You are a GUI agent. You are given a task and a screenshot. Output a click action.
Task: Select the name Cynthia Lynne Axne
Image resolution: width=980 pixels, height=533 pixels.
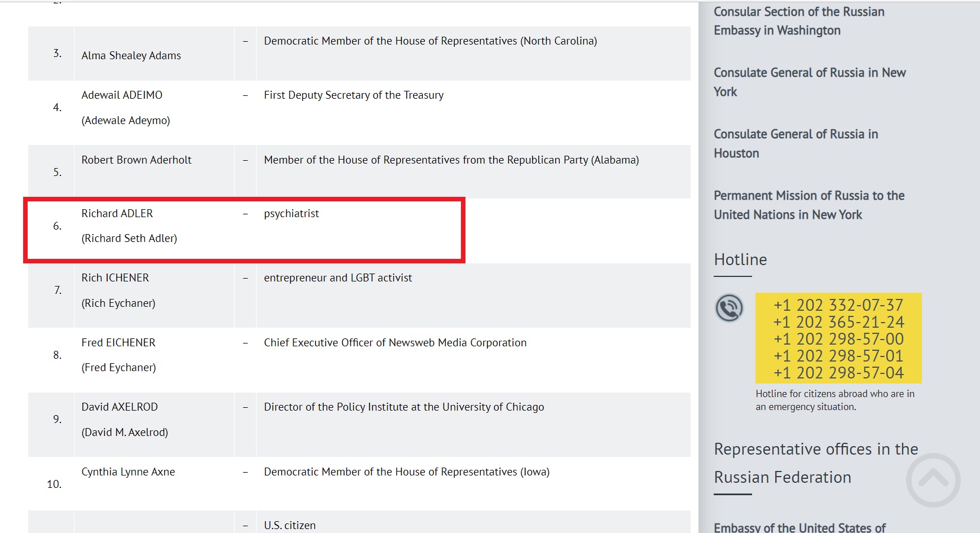coord(128,472)
